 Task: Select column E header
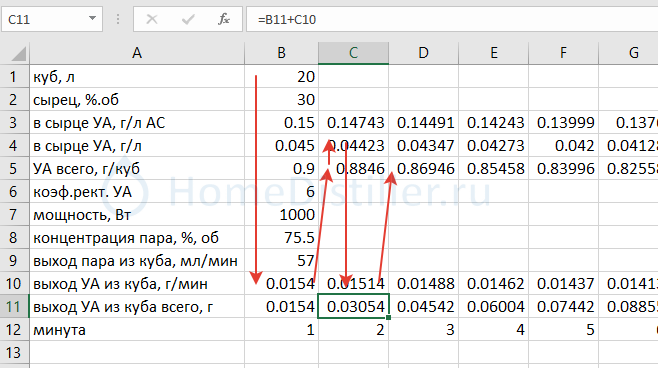pos(494,53)
